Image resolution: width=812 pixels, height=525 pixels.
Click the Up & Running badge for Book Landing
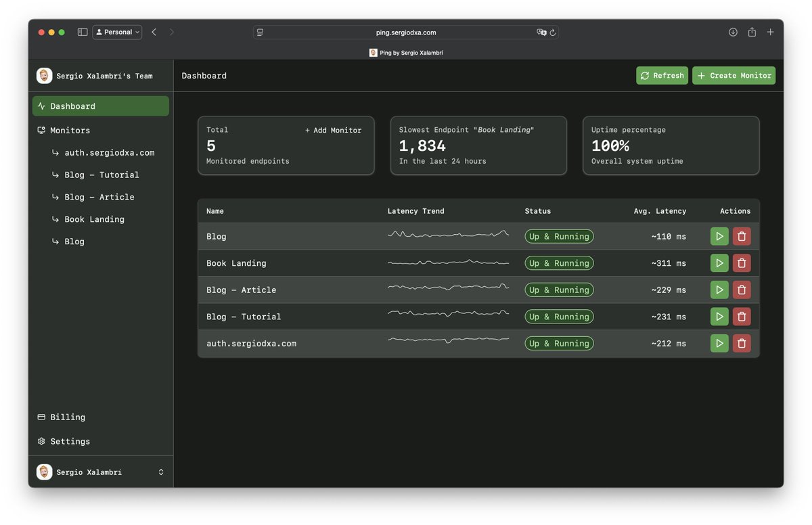[559, 263]
